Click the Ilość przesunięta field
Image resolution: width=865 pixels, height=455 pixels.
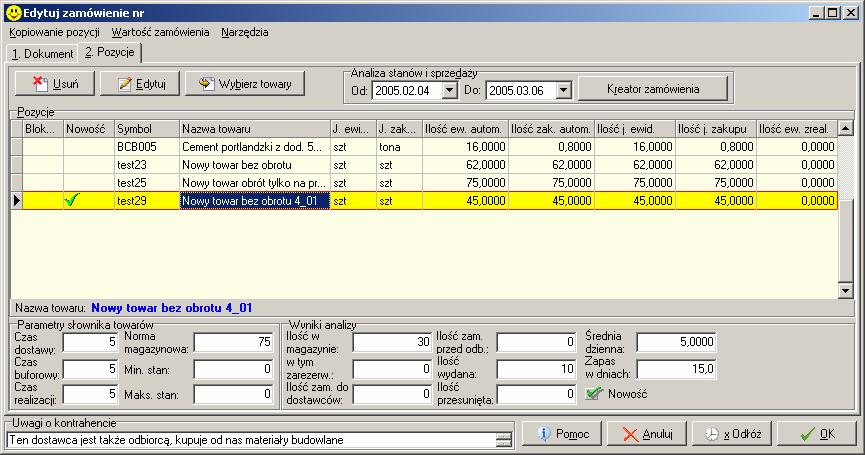pyautogui.click(x=537, y=394)
